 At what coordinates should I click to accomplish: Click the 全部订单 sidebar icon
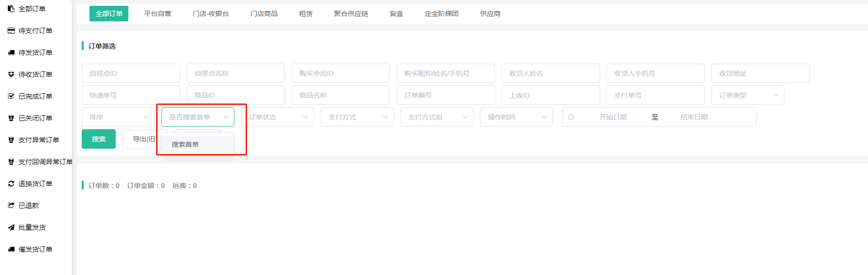pos(11,9)
